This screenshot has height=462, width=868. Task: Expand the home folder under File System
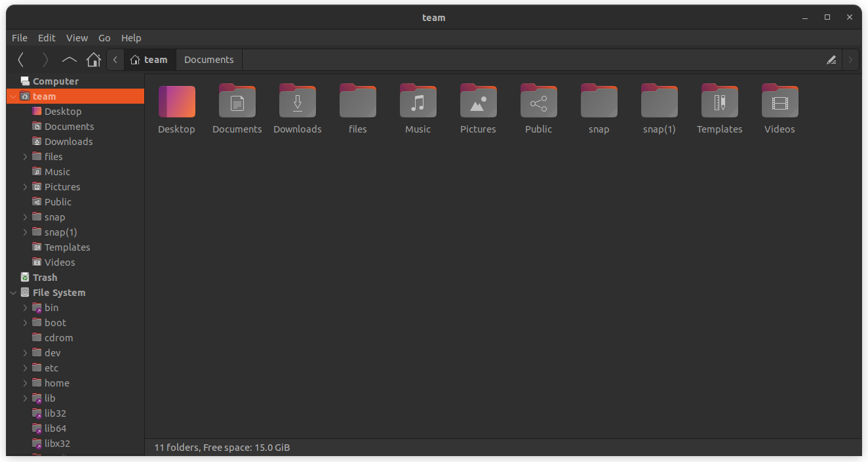click(25, 383)
